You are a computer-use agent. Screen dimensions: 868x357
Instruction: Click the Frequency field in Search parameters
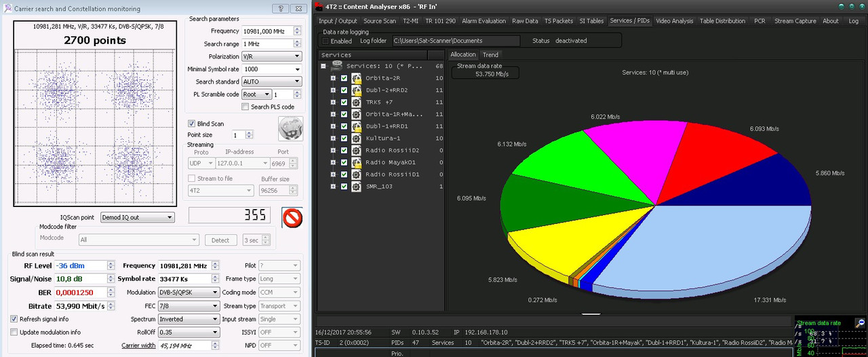pyautogui.click(x=272, y=31)
